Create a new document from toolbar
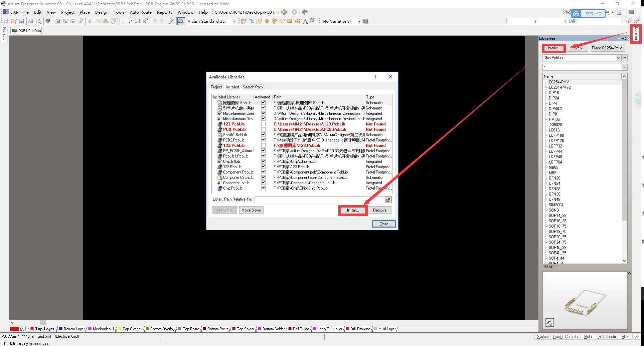This screenshot has height=346, width=644. pyautogui.click(x=6, y=21)
